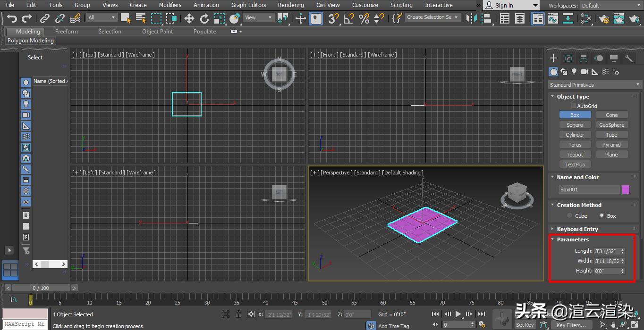The image size is (644, 330).
Task: Open the Modify panel in the command panel
Action: (x=568, y=58)
